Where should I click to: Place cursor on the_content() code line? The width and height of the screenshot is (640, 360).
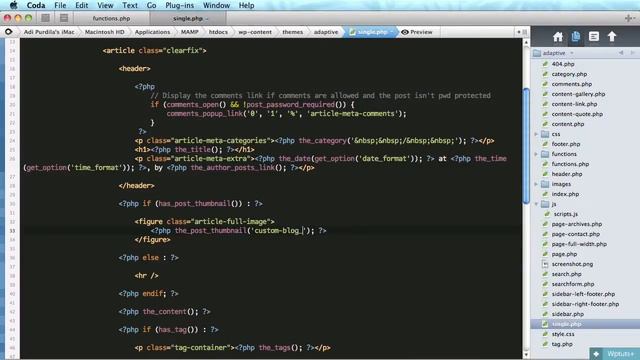(x=164, y=311)
